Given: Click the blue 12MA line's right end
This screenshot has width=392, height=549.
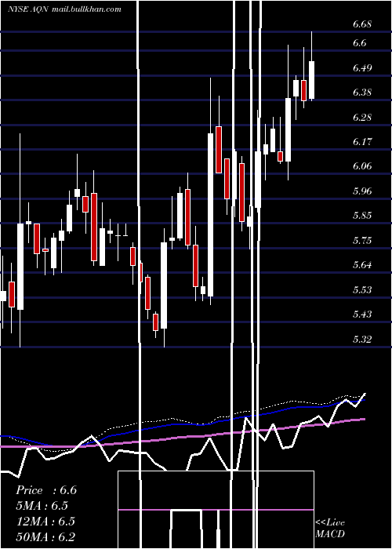Looking at the screenshot, I should point(364,399).
